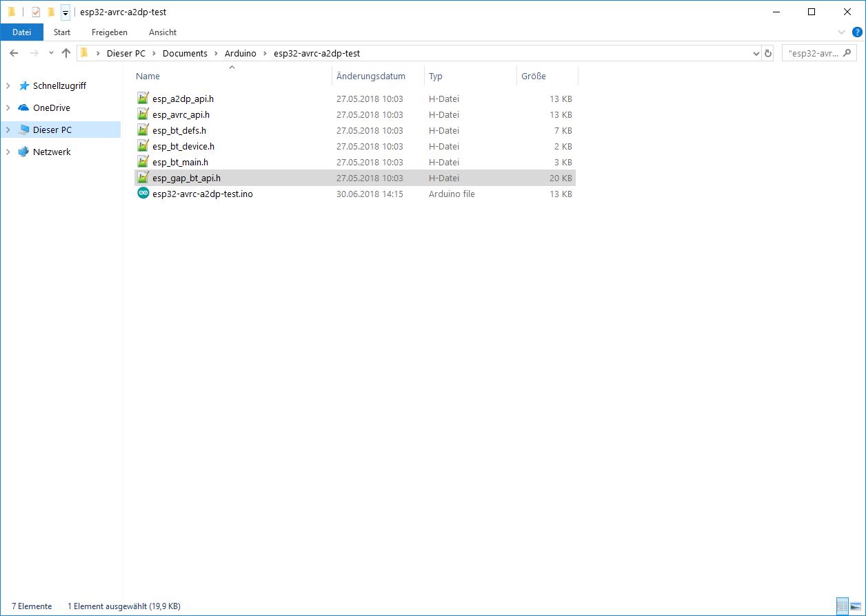Click the esp_bt_main.h file icon
Viewport: 866px width, 616px height.
click(143, 162)
